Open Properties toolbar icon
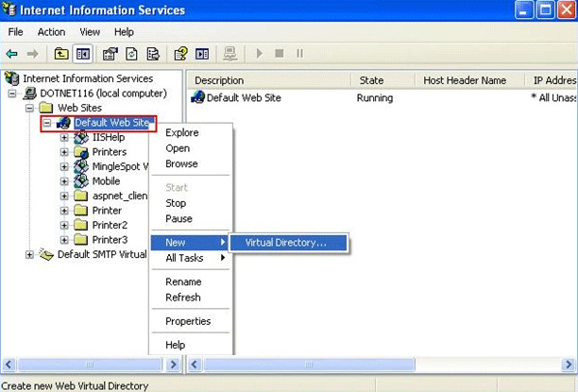This screenshot has height=392, width=578. (x=110, y=54)
